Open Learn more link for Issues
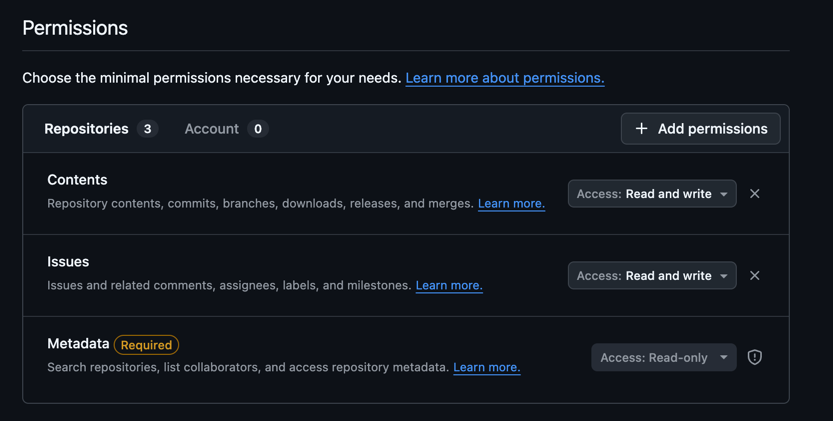 (x=449, y=285)
